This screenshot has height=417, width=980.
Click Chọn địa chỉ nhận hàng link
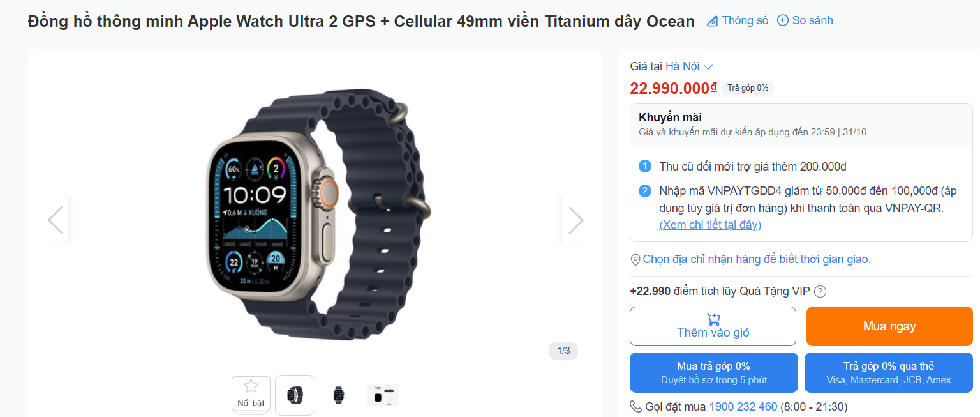point(757,259)
